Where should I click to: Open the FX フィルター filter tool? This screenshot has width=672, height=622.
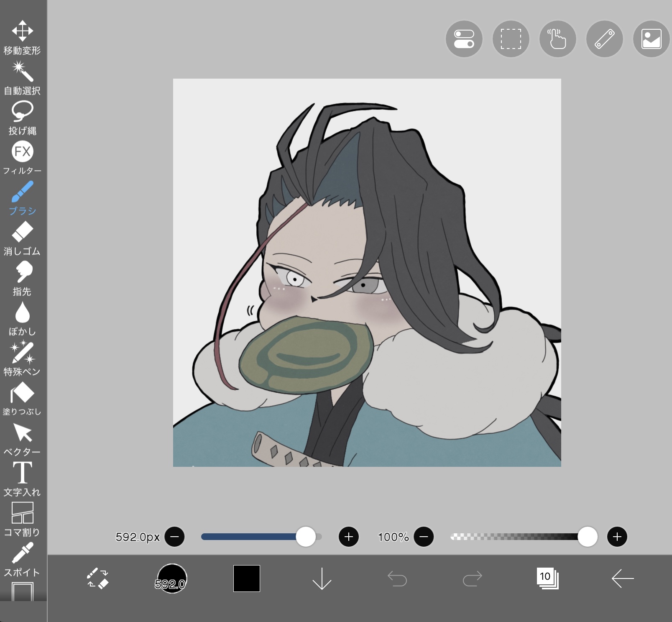point(22,158)
